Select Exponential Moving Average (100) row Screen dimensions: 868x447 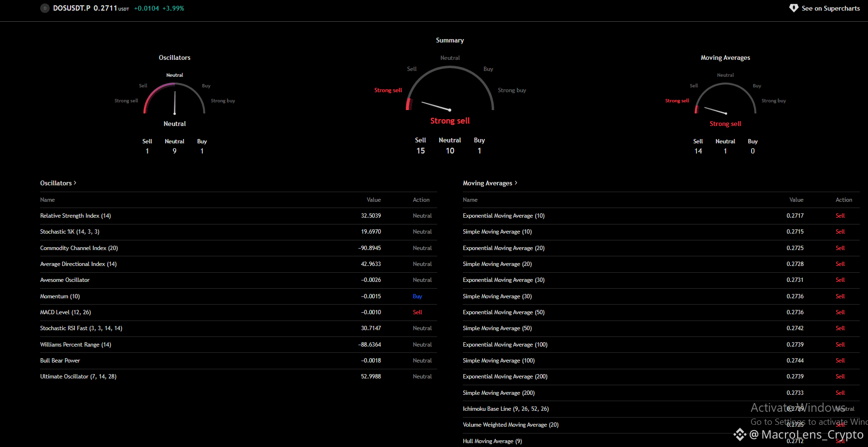tap(661, 345)
